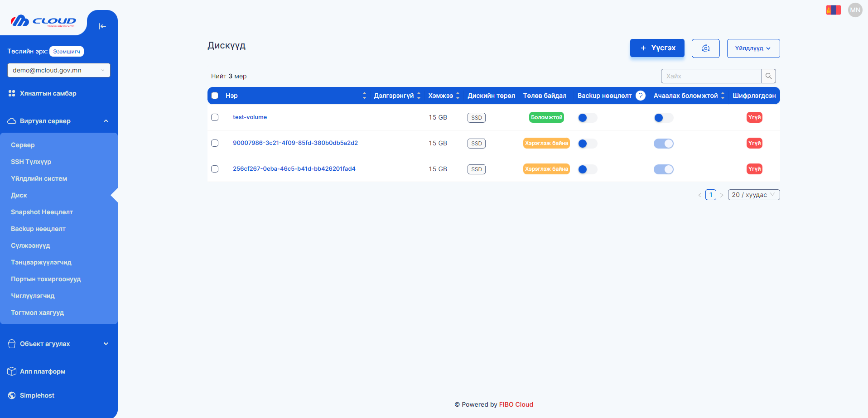Select the test-volume row checkbox

(x=215, y=117)
